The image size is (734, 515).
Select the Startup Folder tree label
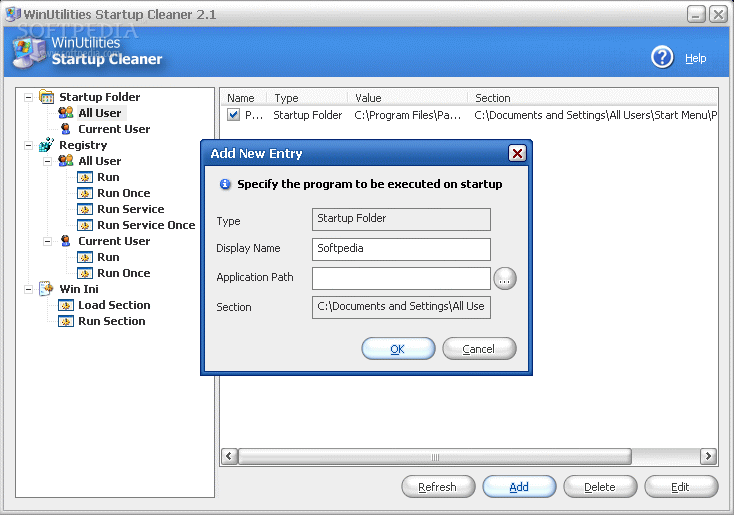pyautogui.click(x=100, y=97)
